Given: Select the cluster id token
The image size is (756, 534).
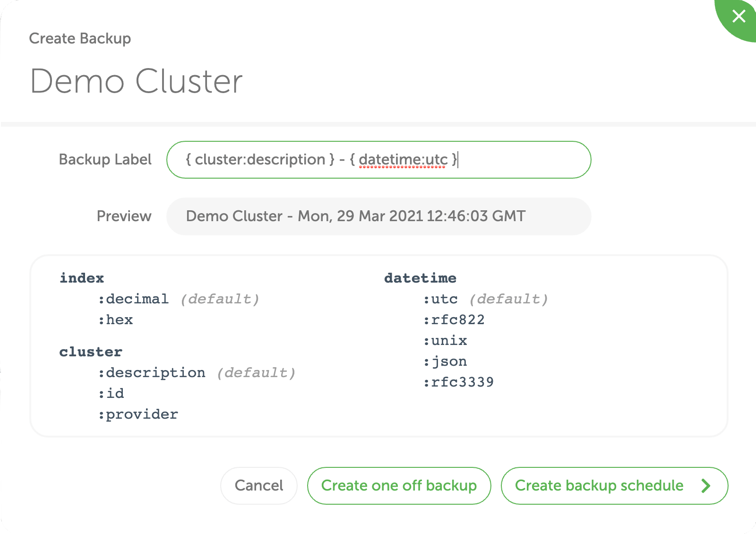Looking at the screenshot, I should (x=111, y=393).
